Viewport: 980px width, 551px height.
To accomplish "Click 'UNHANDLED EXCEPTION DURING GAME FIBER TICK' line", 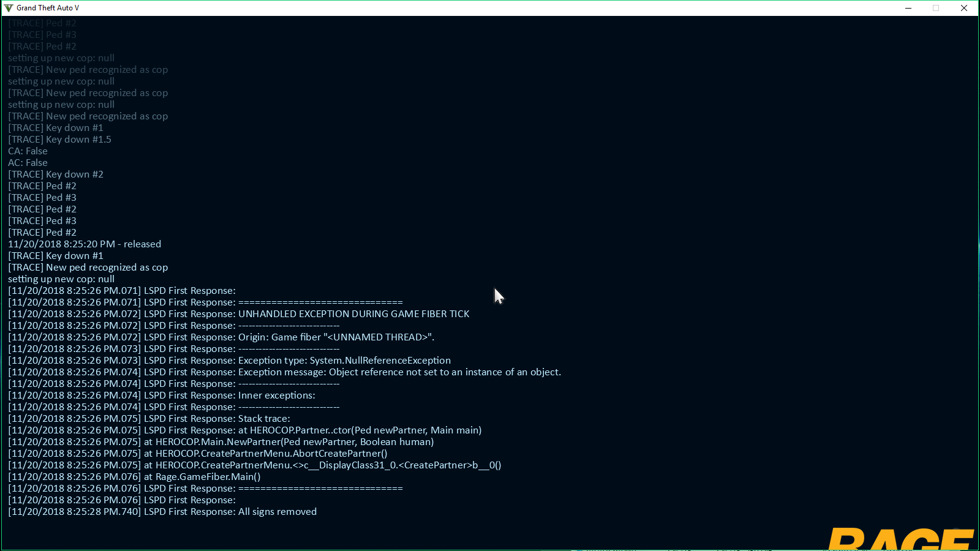I will pos(239,314).
